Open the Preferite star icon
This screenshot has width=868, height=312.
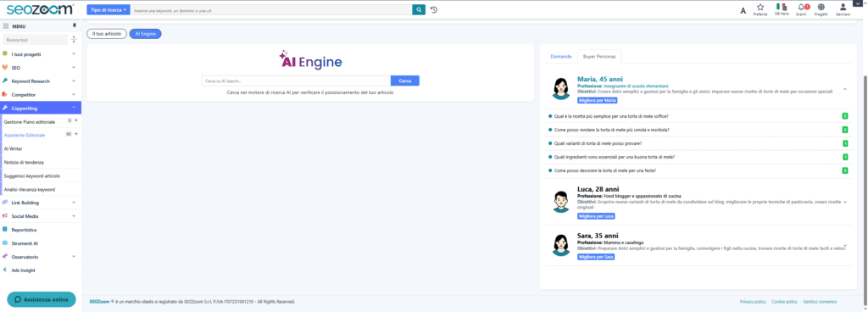pos(760,7)
